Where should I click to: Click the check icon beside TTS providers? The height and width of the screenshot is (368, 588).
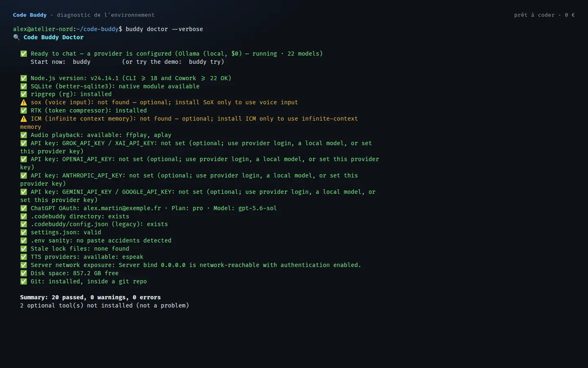(x=24, y=257)
